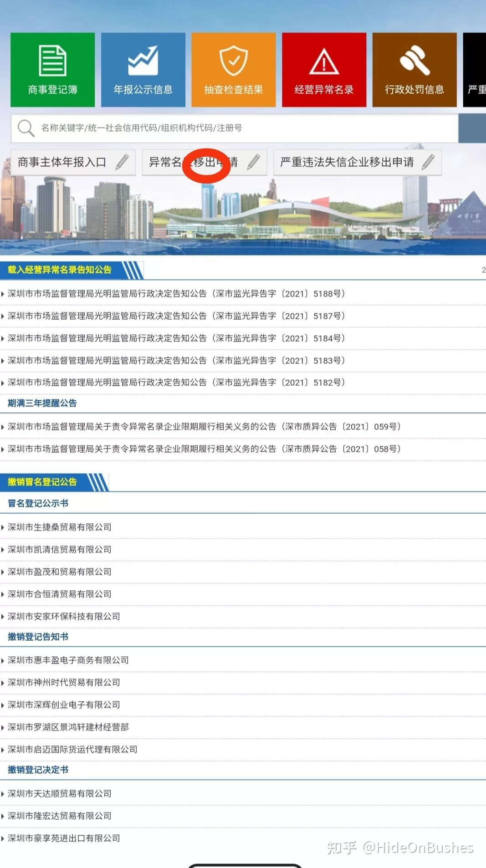The width and height of the screenshot is (486, 868).
Task: Open the 059号 three-year reminder notice
Action: pyautogui.click(x=204, y=427)
